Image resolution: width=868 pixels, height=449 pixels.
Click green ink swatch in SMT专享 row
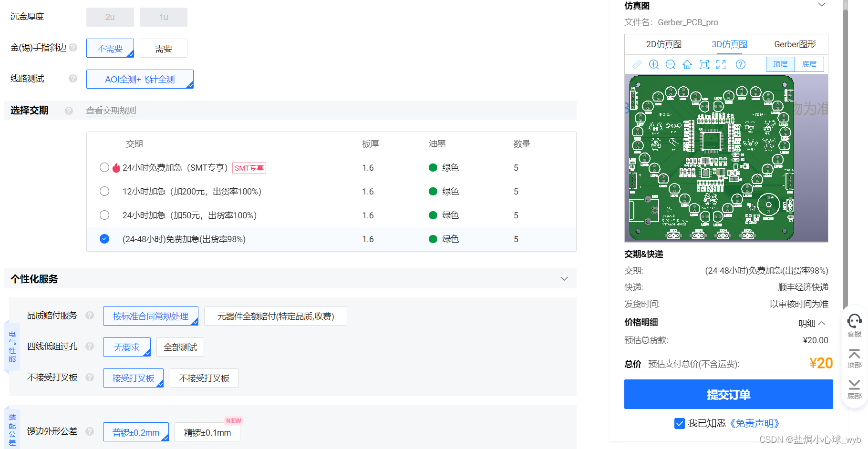[x=433, y=167]
